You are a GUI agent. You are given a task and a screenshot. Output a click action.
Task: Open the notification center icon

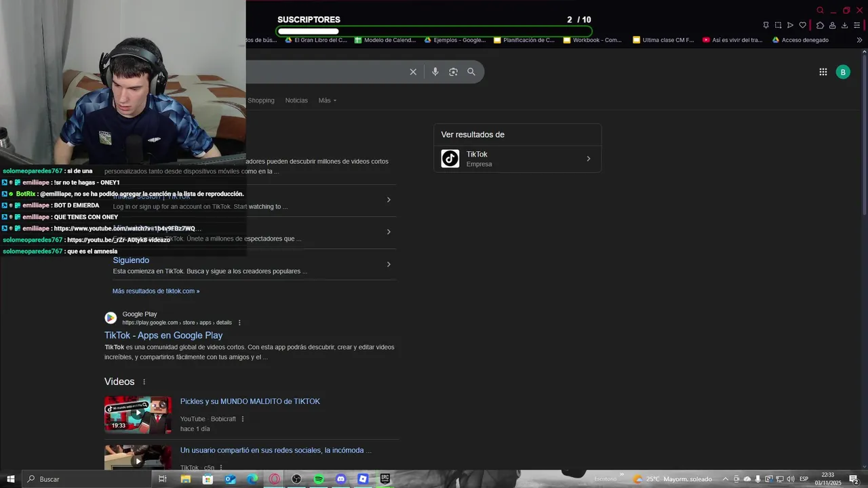[x=854, y=479]
